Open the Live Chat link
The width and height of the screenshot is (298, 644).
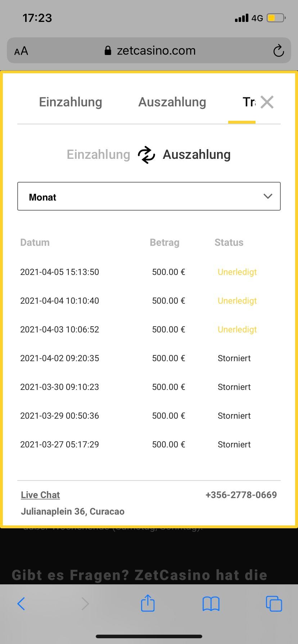[40, 495]
